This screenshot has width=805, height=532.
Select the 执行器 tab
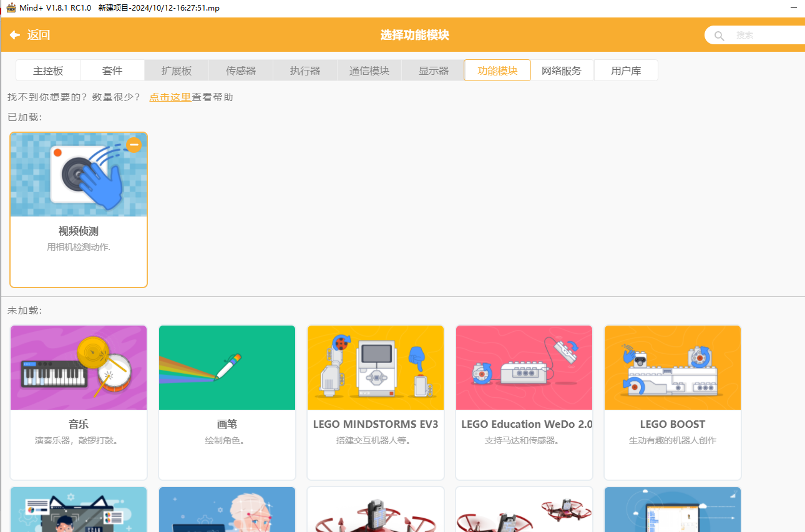point(305,70)
